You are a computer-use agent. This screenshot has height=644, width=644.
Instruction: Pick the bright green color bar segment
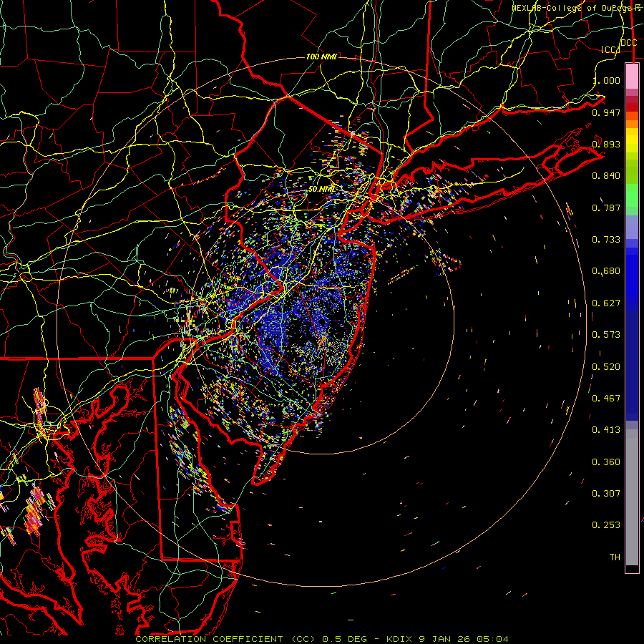632,195
